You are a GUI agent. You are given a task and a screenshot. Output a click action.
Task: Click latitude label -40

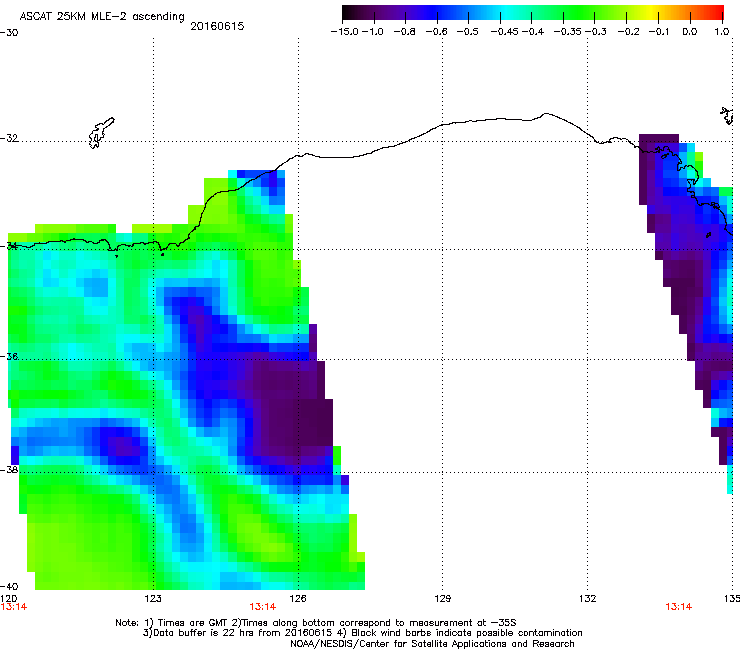(9, 586)
